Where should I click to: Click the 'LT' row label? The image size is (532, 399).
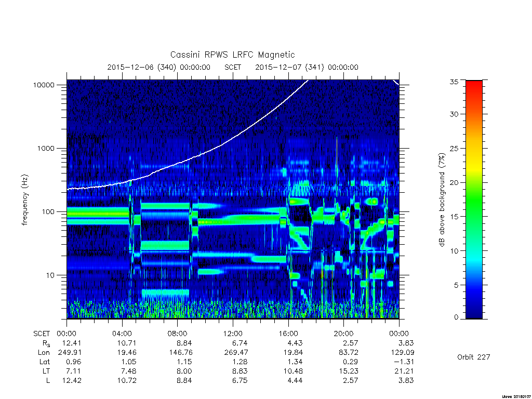[46, 371]
